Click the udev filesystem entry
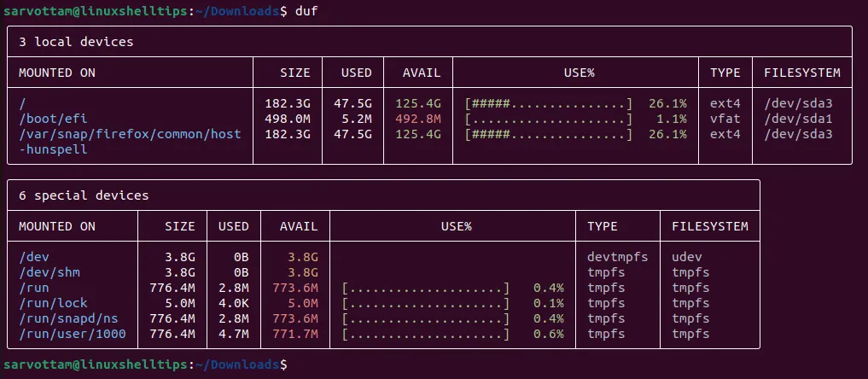 (x=686, y=257)
